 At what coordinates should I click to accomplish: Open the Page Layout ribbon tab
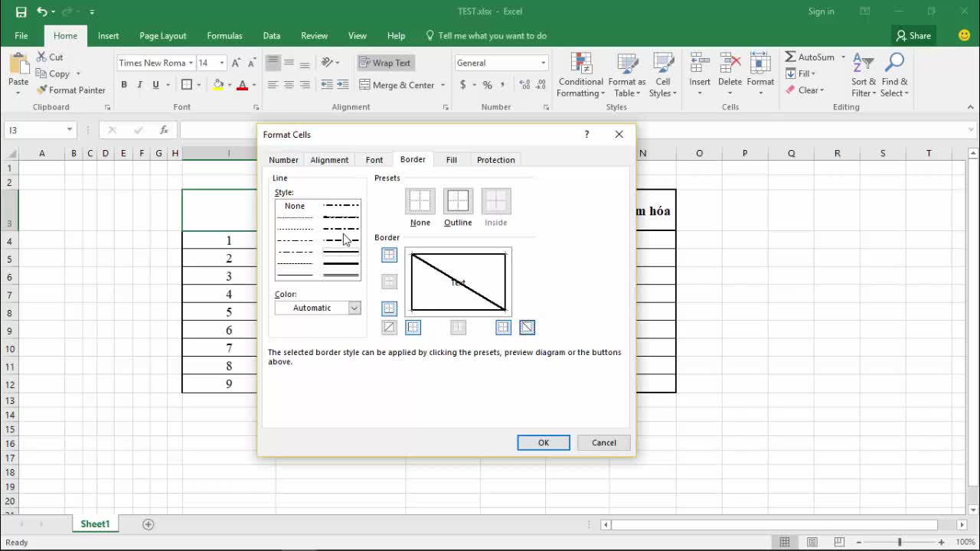162,36
